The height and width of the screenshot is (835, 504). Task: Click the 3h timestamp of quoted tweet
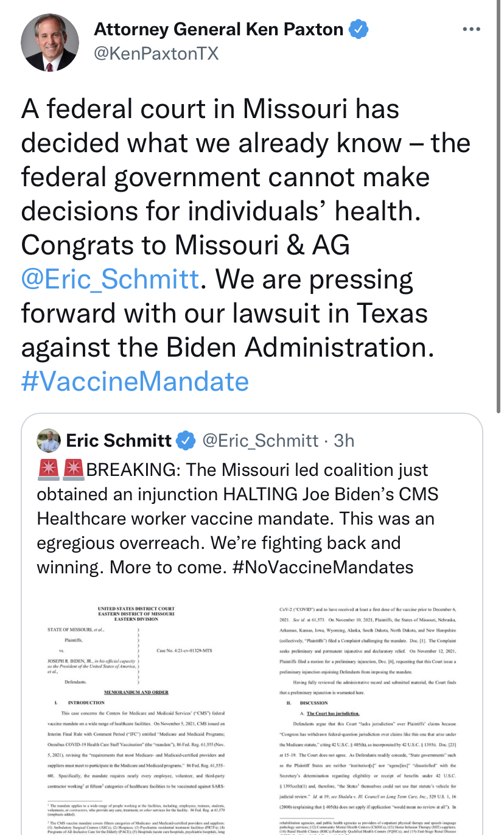tap(344, 440)
